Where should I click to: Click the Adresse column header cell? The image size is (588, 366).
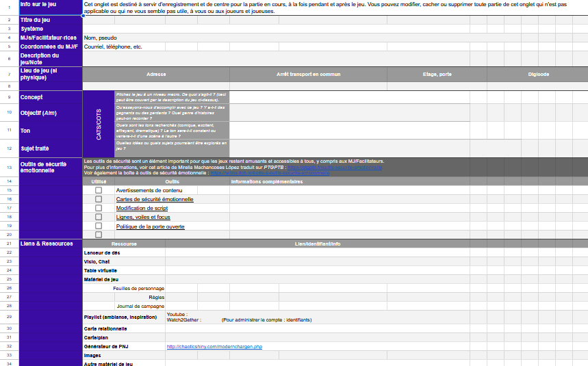tap(156, 74)
